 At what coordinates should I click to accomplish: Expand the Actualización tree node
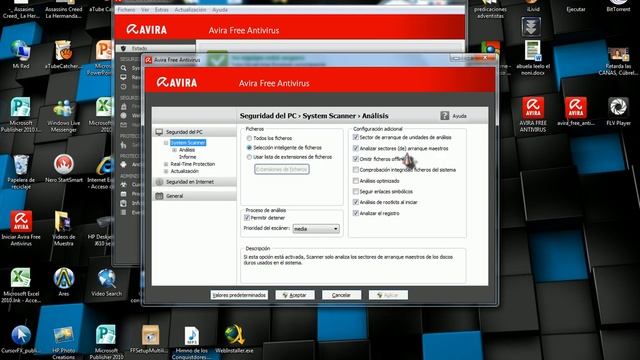pyautogui.click(x=166, y=171)
